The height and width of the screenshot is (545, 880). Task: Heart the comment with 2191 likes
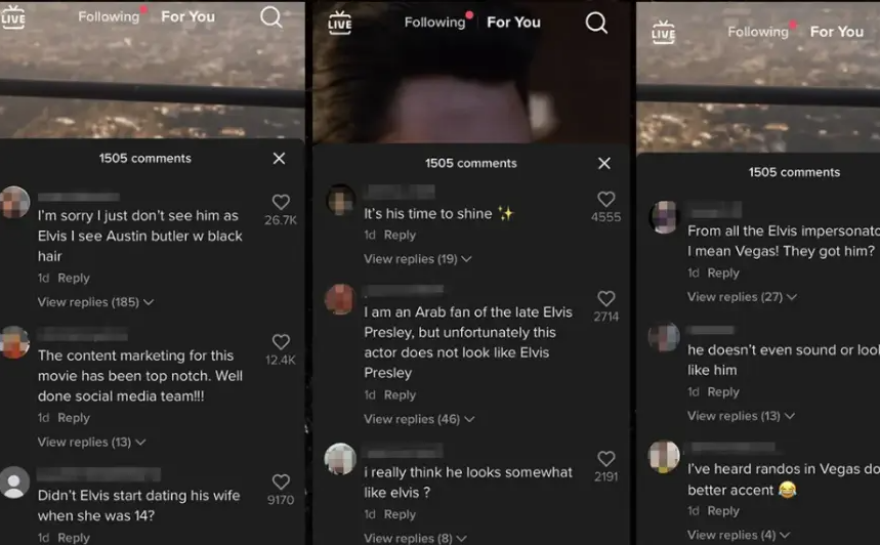[x=606, y=459]
